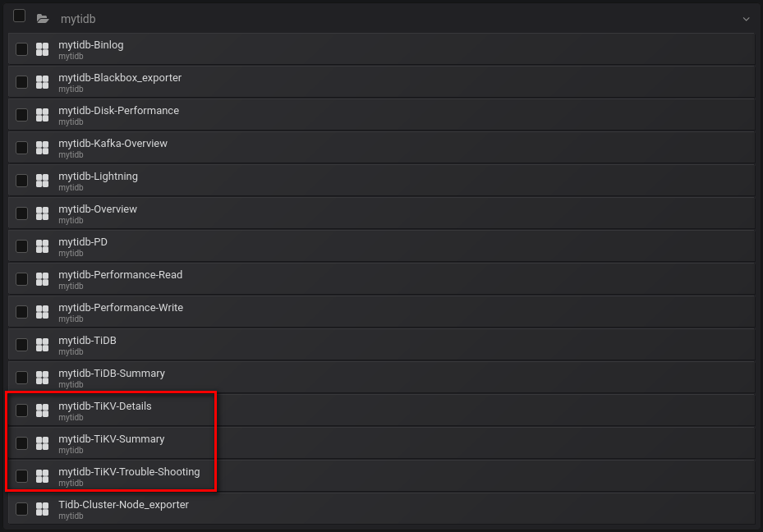The height and width of the screenshot is (532, 763).
Task: Check the mytidb-Disk-Performance checkbox
Action: [22, 115]
